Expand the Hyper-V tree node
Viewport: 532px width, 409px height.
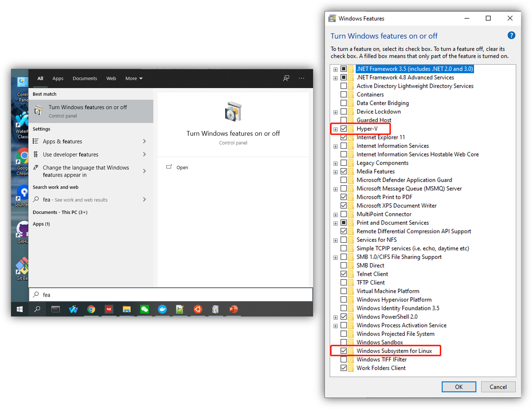[335, 129]
